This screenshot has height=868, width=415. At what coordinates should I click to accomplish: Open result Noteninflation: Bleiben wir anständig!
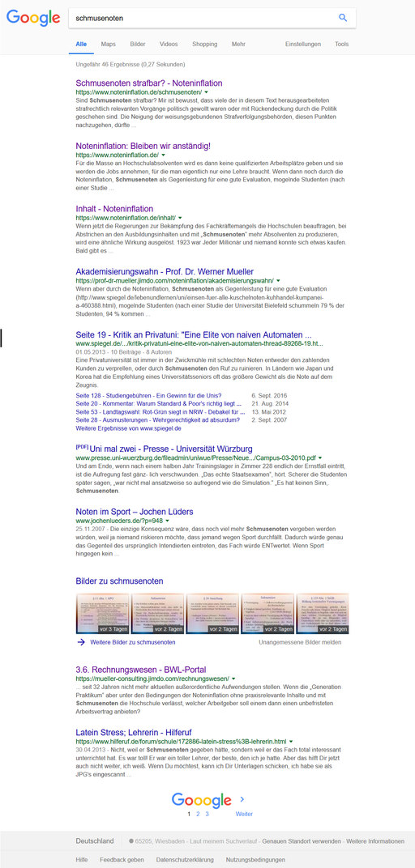pos(143,146)
